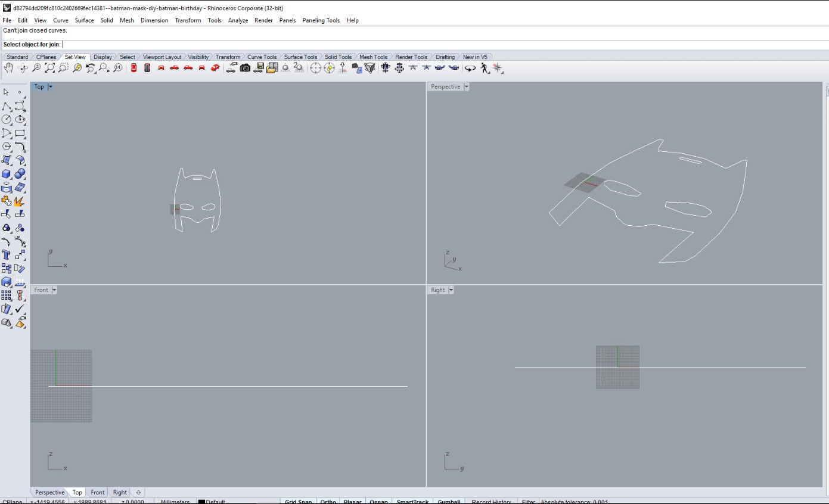Open the Right viewport dropdown arrow
829x504 pixels.
pyautogui.click(x=451, y=290)
